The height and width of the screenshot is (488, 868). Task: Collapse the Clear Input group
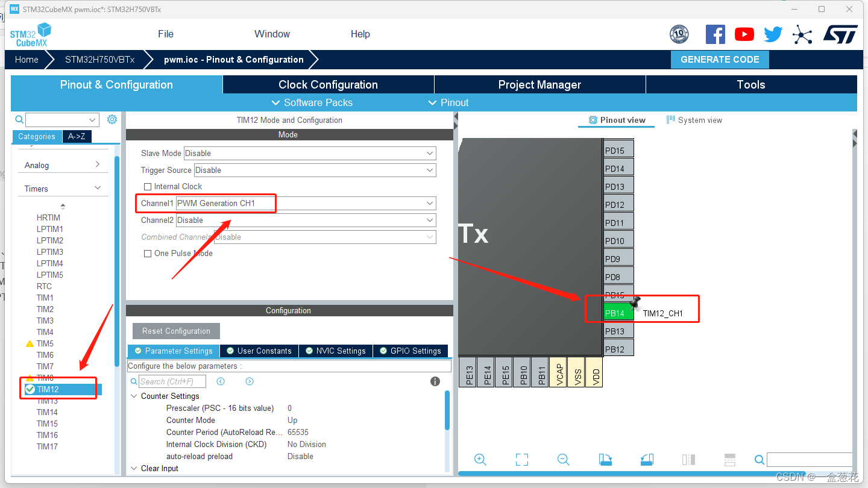point(134,469)
